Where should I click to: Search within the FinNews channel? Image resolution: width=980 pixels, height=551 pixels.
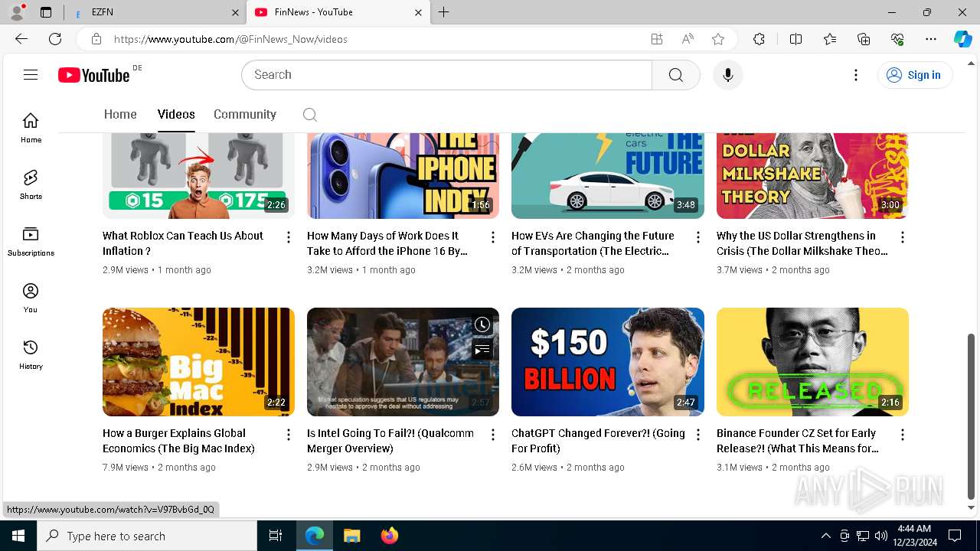click(x=309, y=115)
